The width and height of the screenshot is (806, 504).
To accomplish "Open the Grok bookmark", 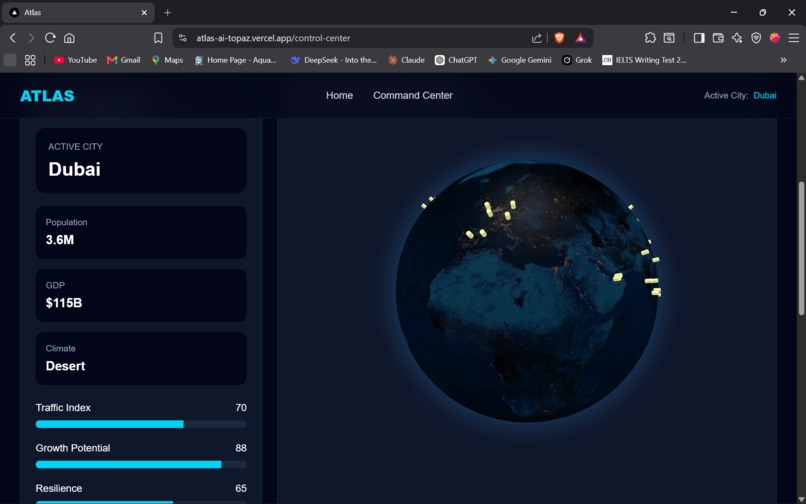I will pos(577,60).
